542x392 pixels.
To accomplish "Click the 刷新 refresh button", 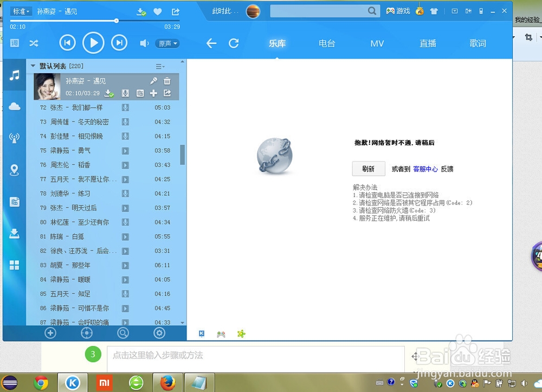I will coord(369,169).
